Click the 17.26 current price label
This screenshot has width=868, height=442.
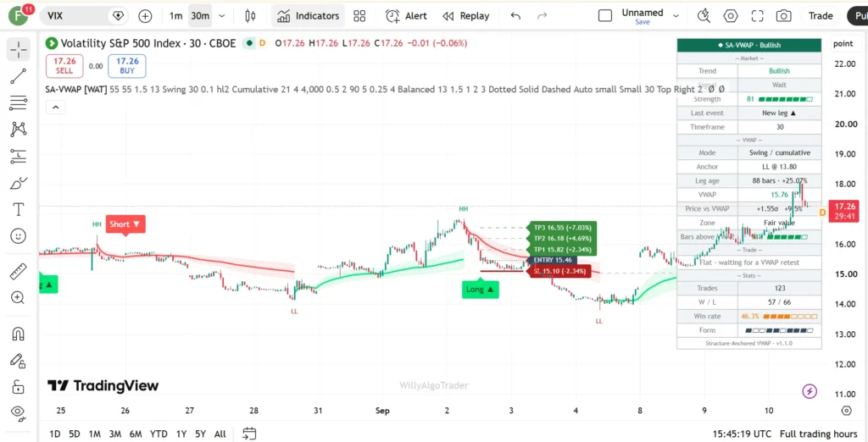(x=843, y=212)
